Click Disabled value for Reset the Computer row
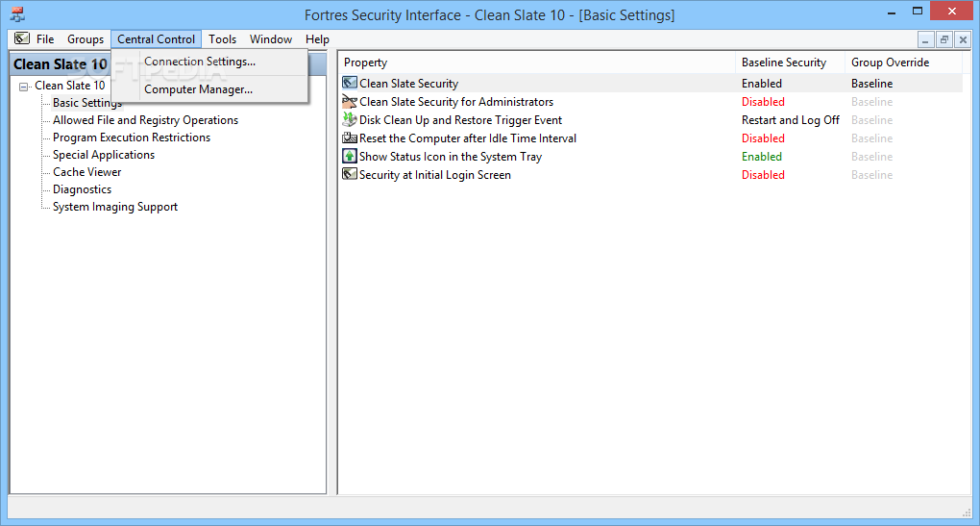980x526 pixels. coord(763,138)
